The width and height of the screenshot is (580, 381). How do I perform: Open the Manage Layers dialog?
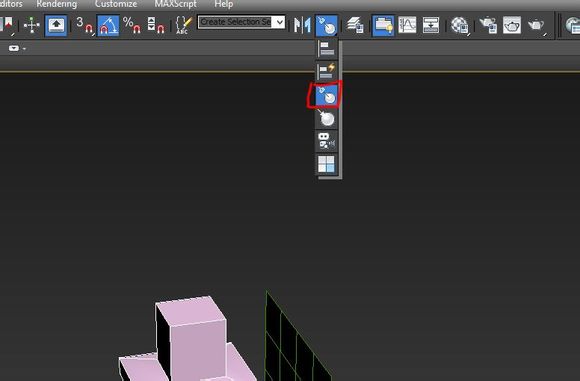click(x=355, y=25)
